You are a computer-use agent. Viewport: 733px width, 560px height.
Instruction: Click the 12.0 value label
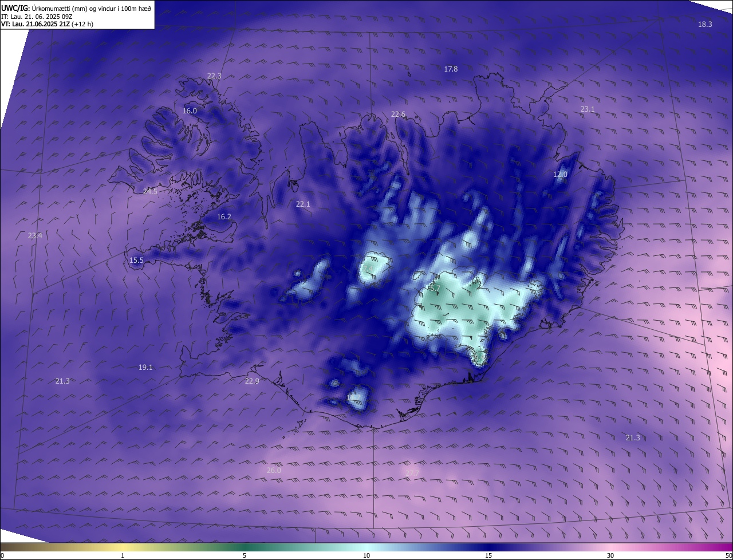tap(559, 174)
